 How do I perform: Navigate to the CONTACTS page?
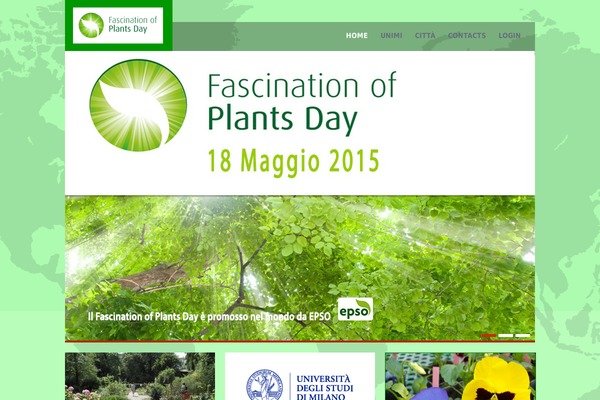point(467,36)
